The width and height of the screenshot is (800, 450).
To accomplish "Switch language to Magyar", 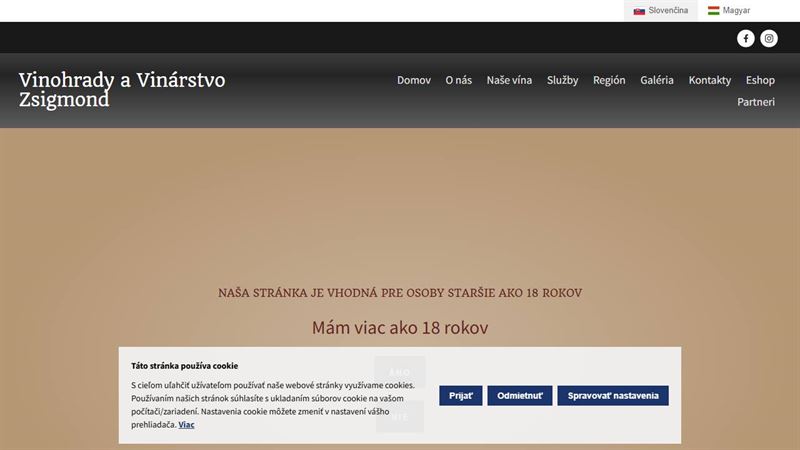I will [x=729, y=11].
